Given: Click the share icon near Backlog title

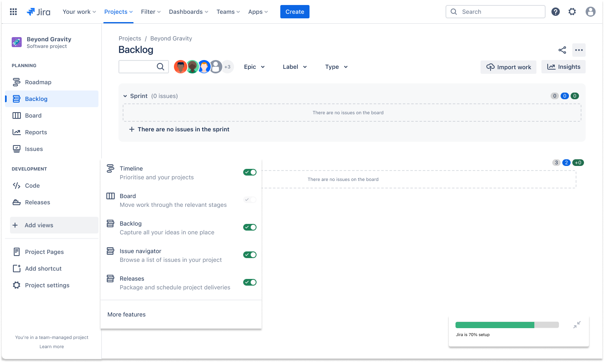Looking at the screenshot, I should pos(562,50).
